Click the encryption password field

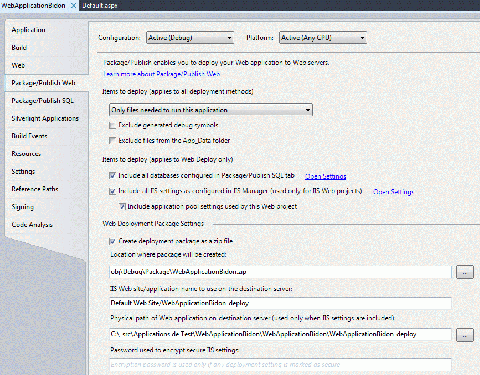pyautogui.click(x=280, y=364)
